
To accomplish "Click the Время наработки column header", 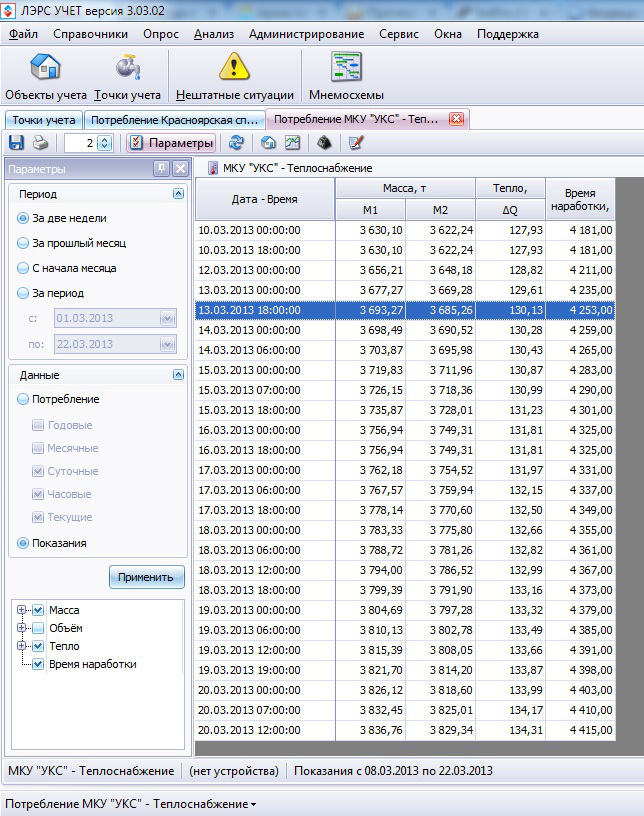I will [x=580, y=199].
